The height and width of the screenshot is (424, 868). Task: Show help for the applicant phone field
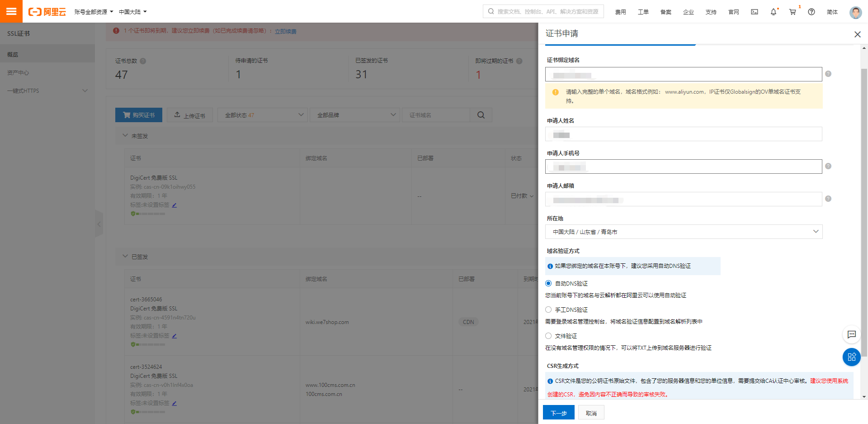pyautogui.click(x=828, y=166)
